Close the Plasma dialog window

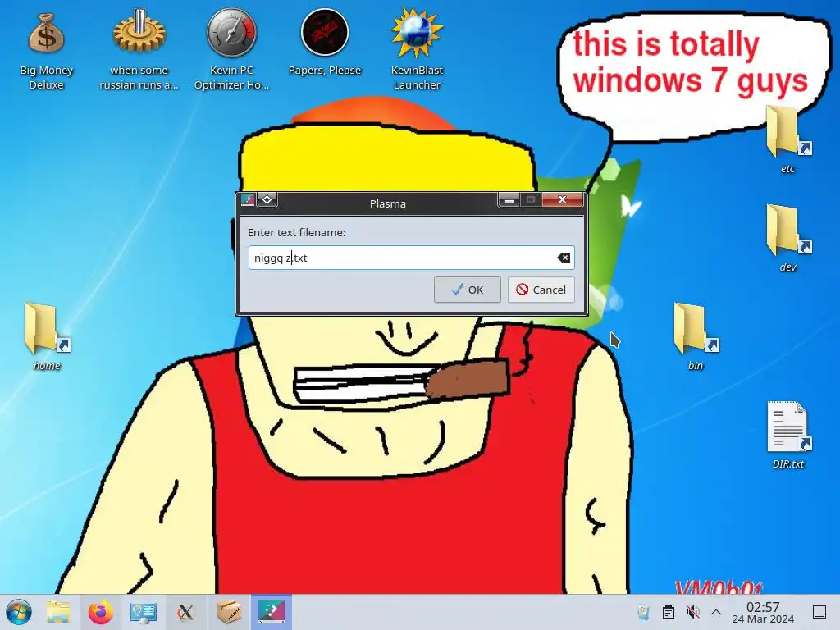[x=562, y=200]
